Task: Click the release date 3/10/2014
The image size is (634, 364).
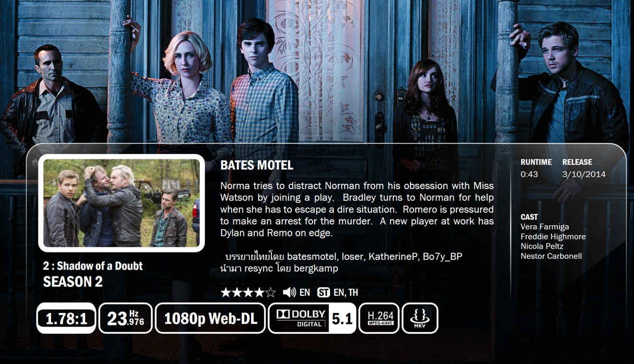Action: pyautogui.click(x=584, y=174)
